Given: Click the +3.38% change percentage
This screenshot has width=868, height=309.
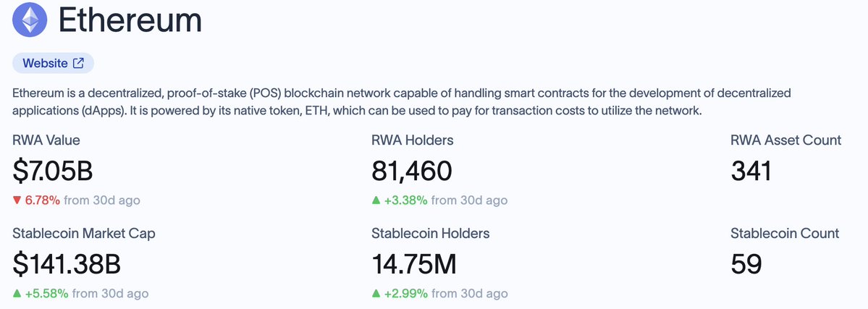Looking at the screenshot, I should point(406,200).
